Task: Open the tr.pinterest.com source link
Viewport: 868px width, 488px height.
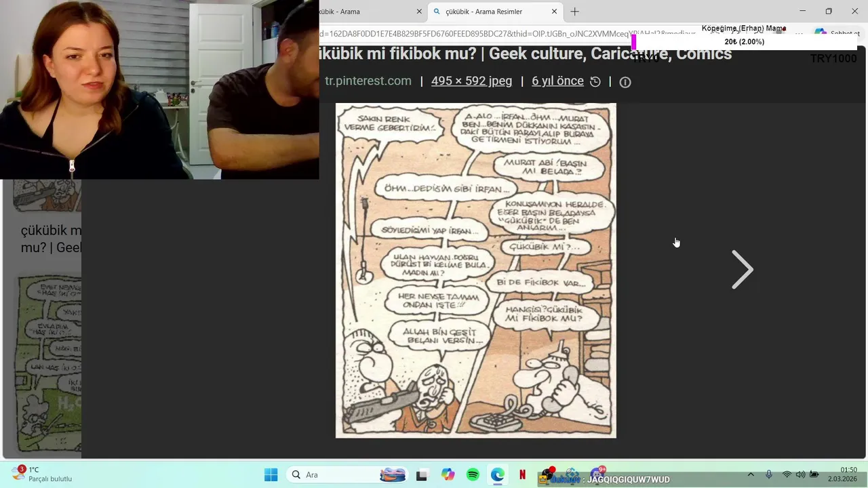Action: (x=368, y=81)
